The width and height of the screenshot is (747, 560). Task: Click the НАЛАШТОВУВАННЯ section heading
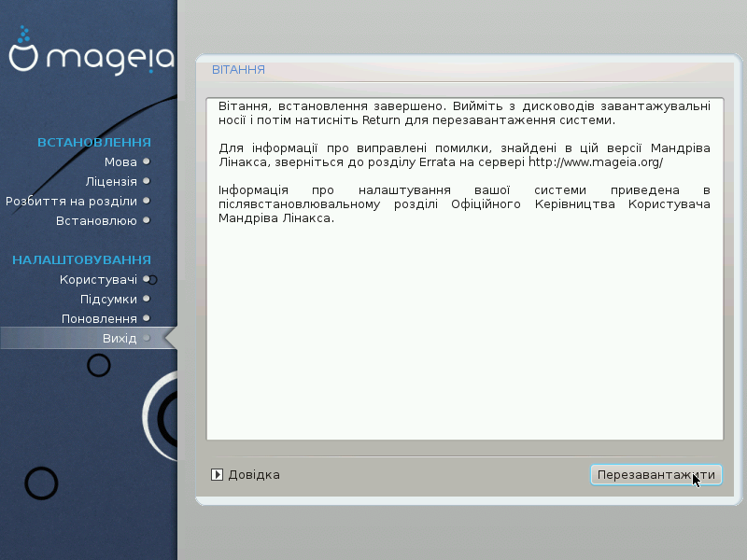click(81, 260)
